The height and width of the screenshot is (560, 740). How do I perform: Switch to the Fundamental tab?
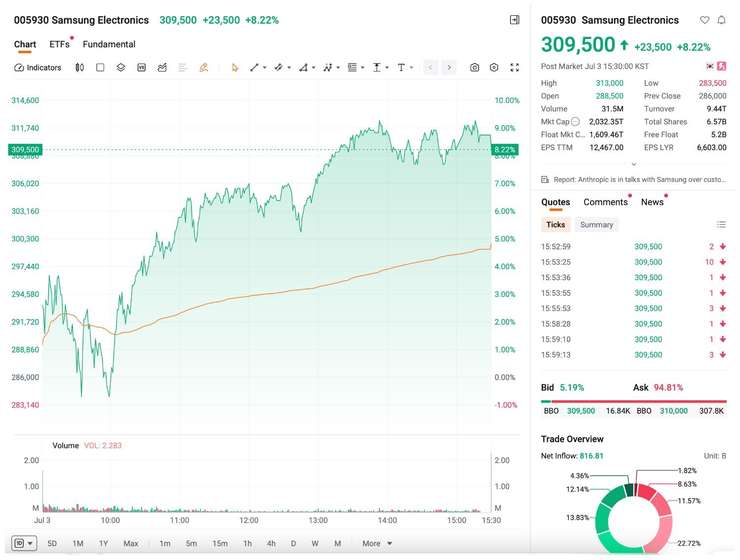pos(109,44)
